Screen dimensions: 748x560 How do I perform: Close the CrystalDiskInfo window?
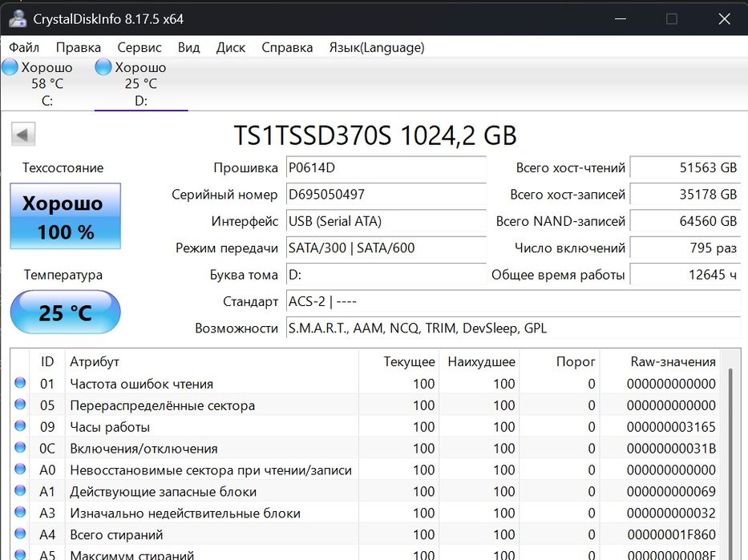pyautogui.click(x=724, y=18)
